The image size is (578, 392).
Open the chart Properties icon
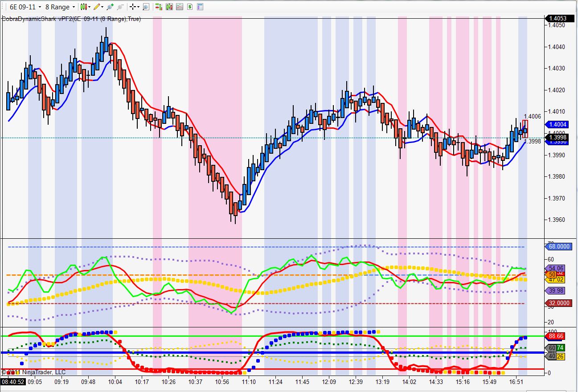tap(200, 7)
